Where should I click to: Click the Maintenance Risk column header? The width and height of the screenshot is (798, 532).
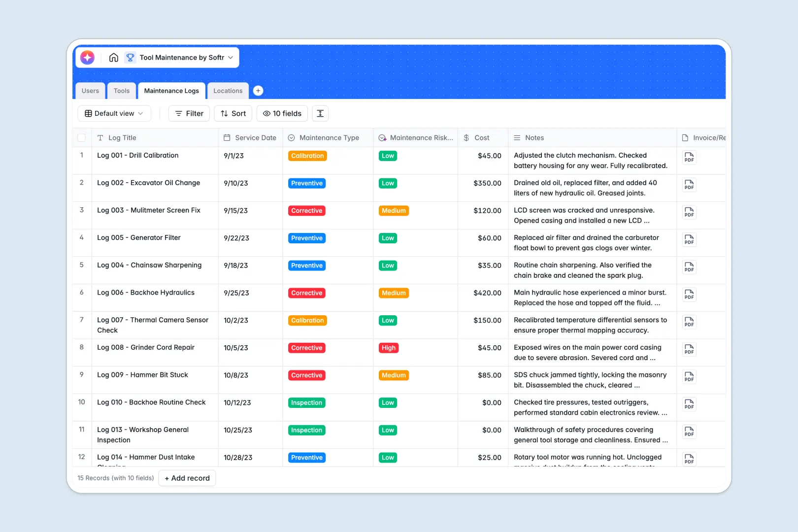(416, 138)
